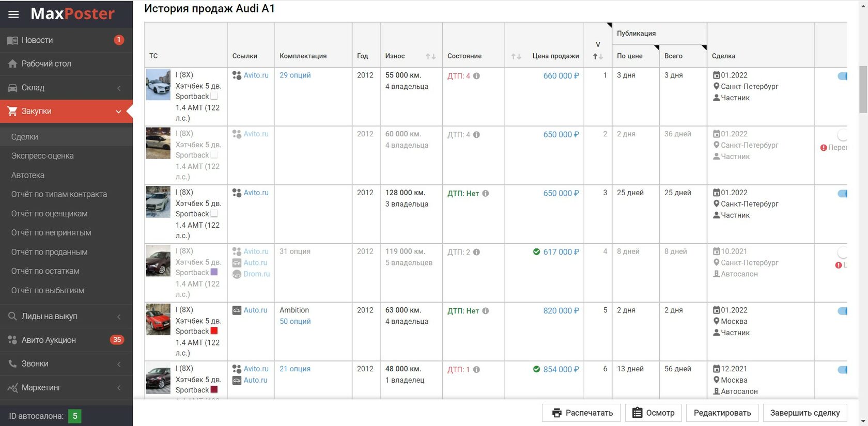Click Drom.ru icon in 119 000 км row
868x426 pixels.
tap(237, 274)
